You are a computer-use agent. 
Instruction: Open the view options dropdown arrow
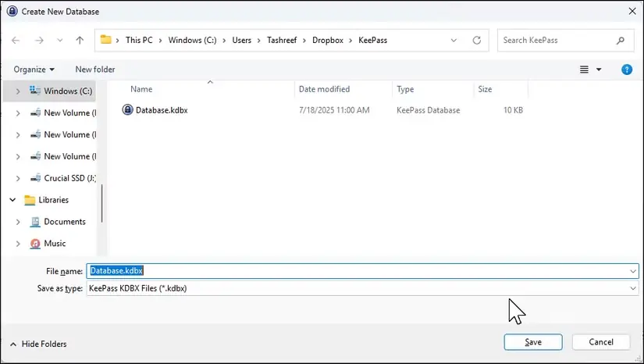[599, 70]
